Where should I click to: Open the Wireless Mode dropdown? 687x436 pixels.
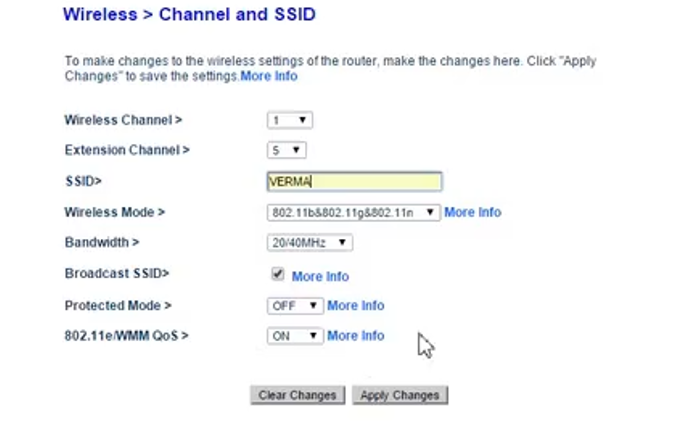(354, 212)
